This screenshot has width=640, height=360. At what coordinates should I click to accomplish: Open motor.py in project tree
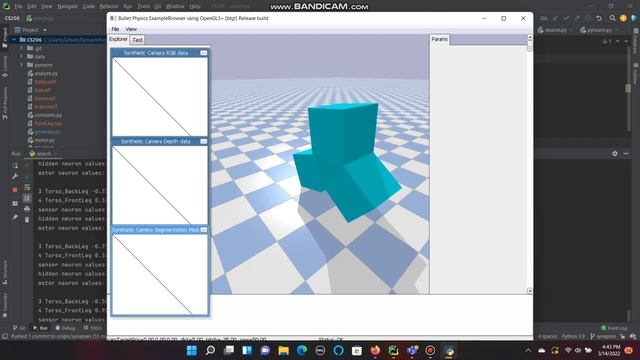pos(41,140)
